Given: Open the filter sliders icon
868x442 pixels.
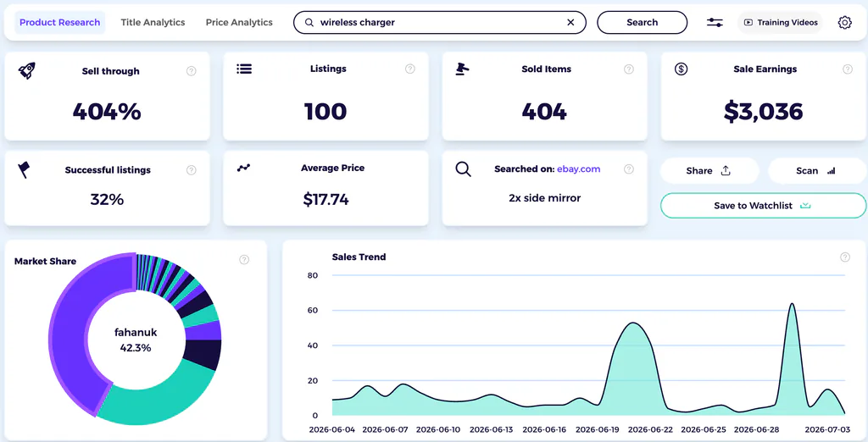Looking at the screenshot, I should tap(715, 23).
